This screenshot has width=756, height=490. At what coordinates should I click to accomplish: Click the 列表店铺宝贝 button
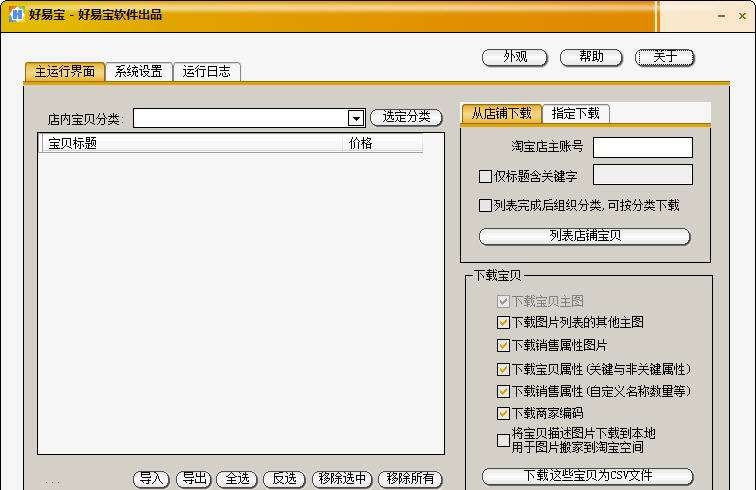coord(585,236)
